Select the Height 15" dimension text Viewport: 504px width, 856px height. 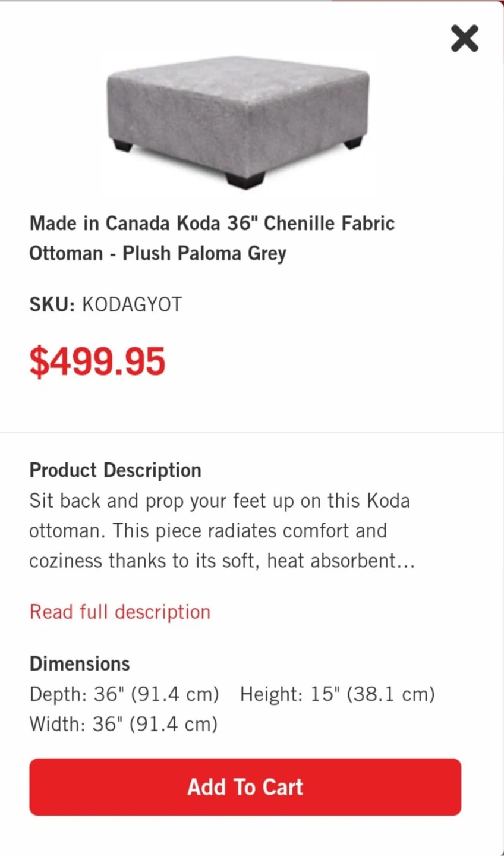click(337, 694)
